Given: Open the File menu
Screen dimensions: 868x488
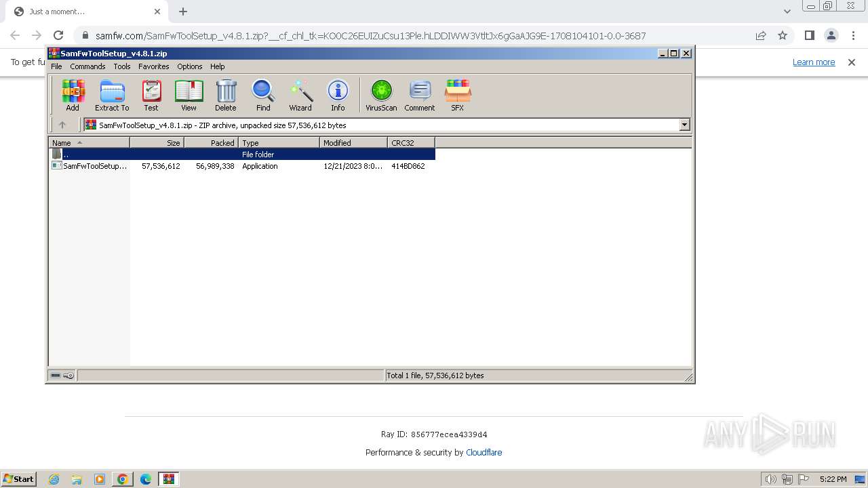Looking at the screenshot, I should 56,66.
